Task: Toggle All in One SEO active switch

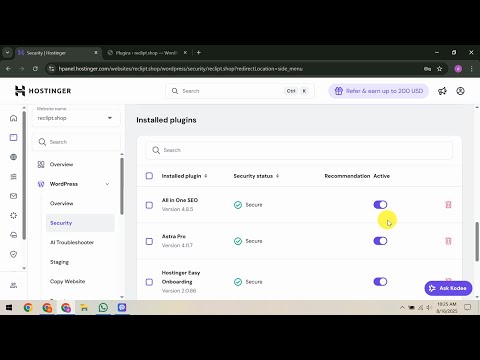Action: click(x=380, y=205)
